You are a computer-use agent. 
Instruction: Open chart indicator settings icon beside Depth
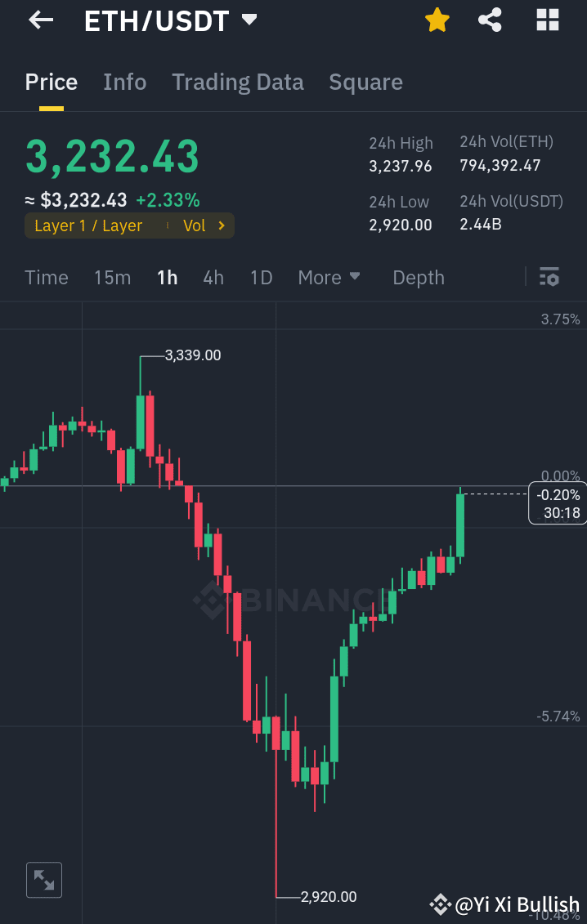(549, 278)
